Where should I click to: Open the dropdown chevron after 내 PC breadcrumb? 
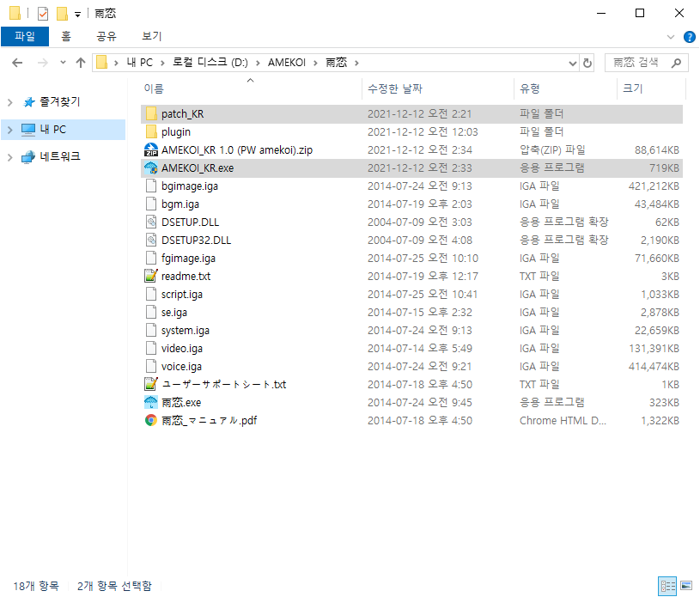pyautogui.click(x=163, y=63)
